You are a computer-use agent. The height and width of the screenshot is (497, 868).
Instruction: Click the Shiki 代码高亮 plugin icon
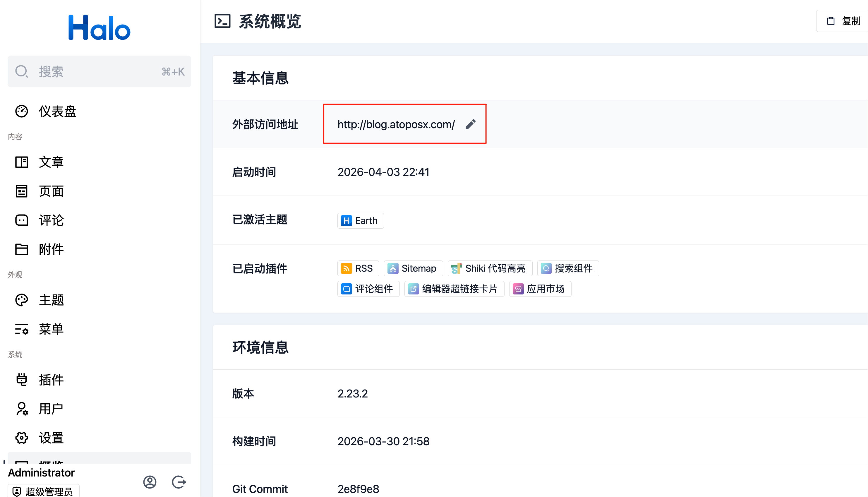[x=456, y=269]
